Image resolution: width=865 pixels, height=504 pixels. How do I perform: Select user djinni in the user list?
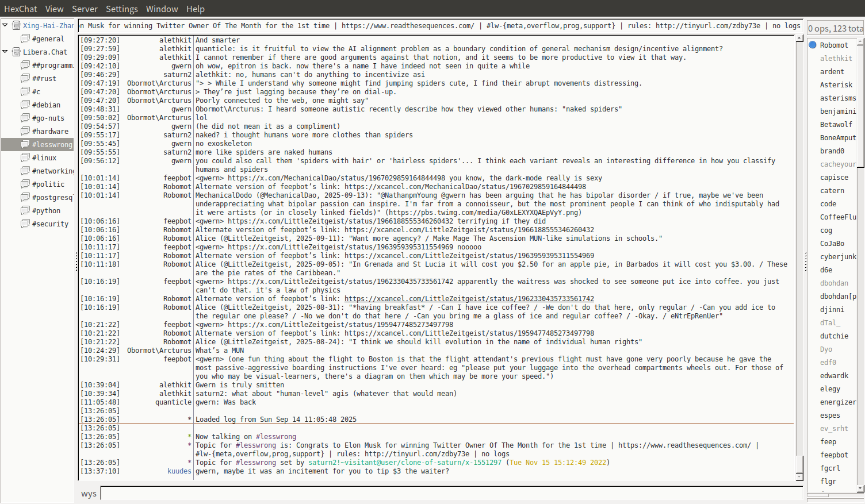point(832,309)
